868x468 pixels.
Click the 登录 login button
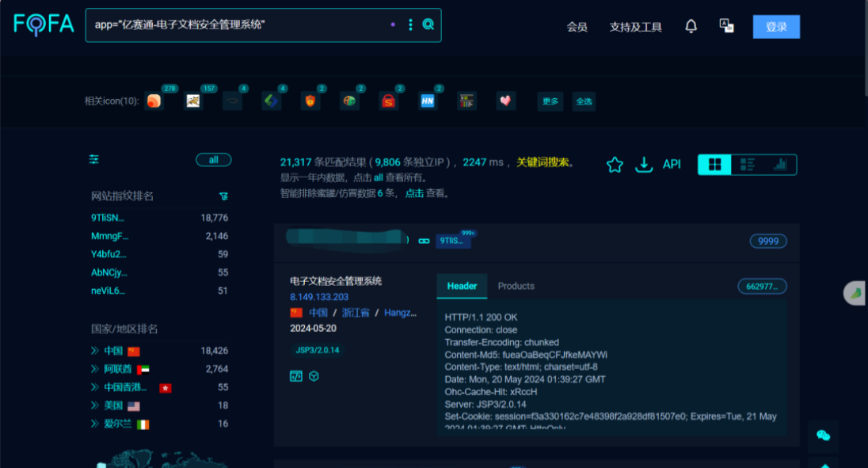tap(776, 27)
